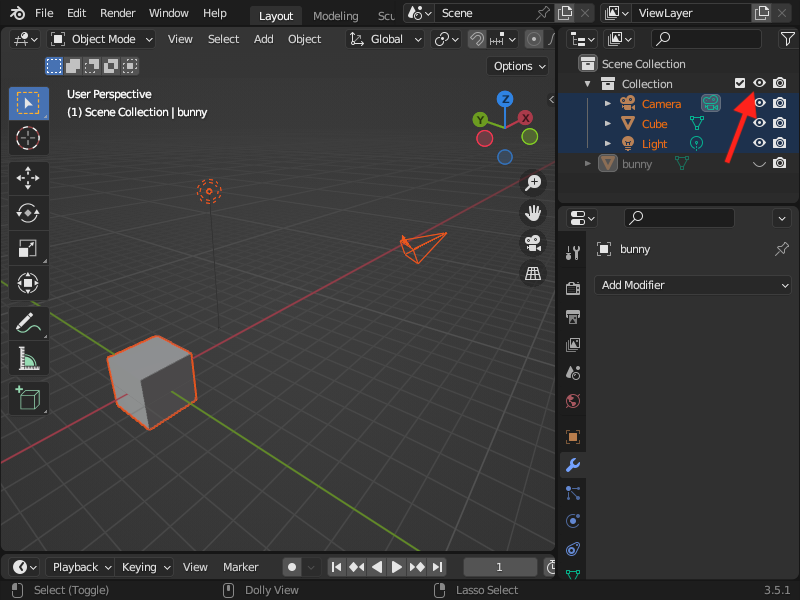Screen dimensions: 800x600
Task: Expand the Camera tree item
Action: click(x=607, y=104)
